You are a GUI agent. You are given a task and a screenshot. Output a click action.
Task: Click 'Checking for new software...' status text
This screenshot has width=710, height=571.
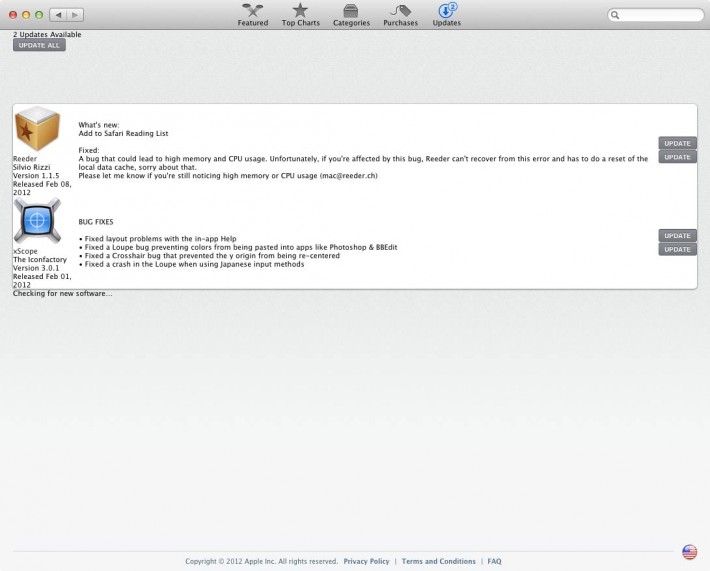pos(62,293)
